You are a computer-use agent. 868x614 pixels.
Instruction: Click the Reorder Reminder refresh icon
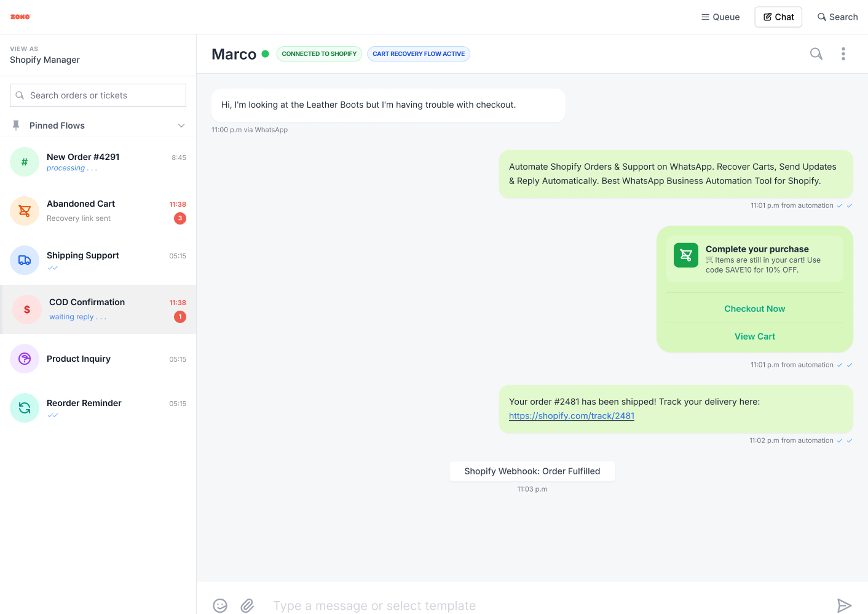(25, 408)
